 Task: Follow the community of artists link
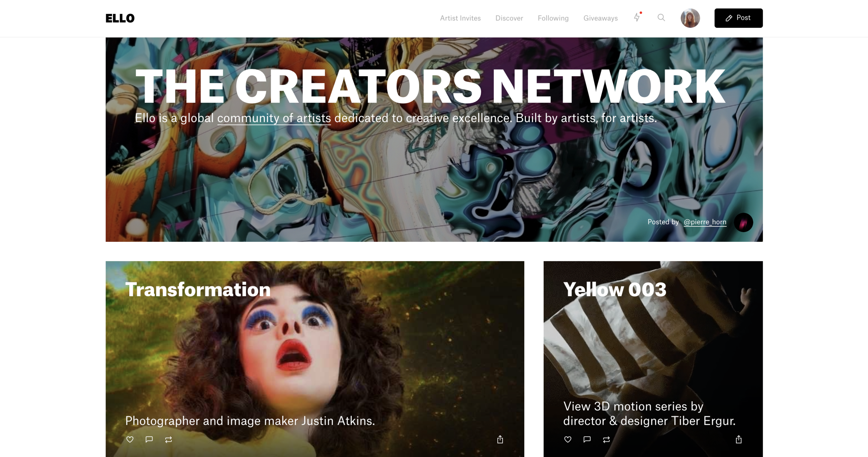274,118
